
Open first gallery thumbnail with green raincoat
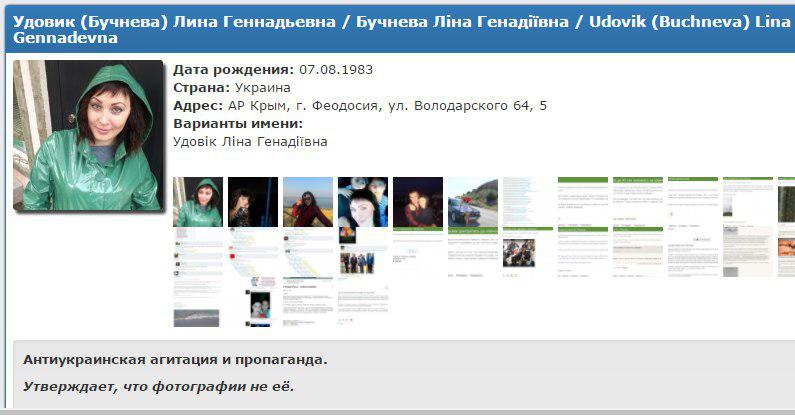coord(198,202)
